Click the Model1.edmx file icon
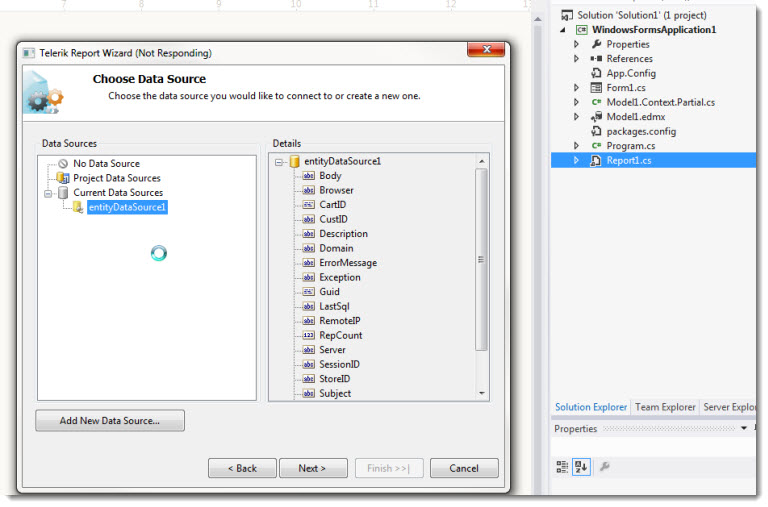The image size is (768, 507). click(596, 117)
